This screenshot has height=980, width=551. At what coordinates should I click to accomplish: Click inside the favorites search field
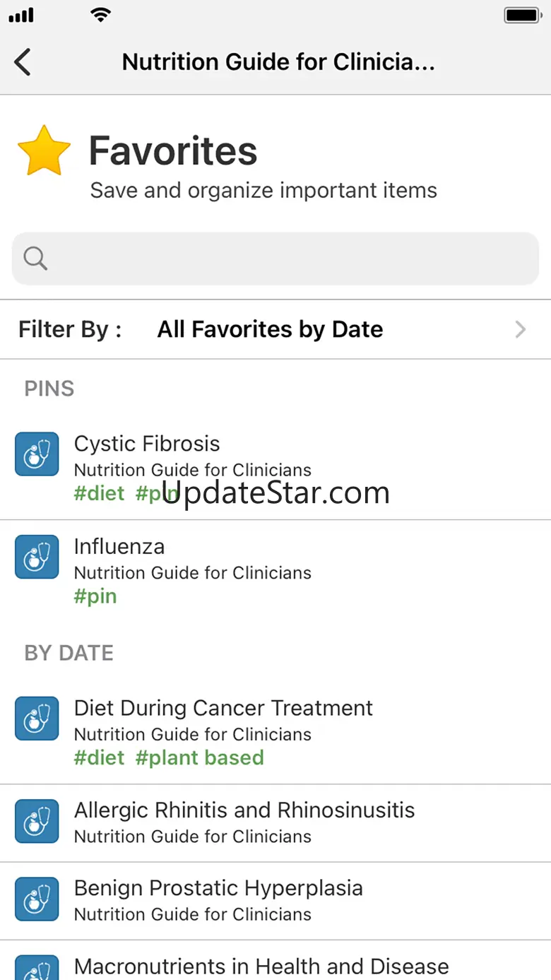point(283,259)
